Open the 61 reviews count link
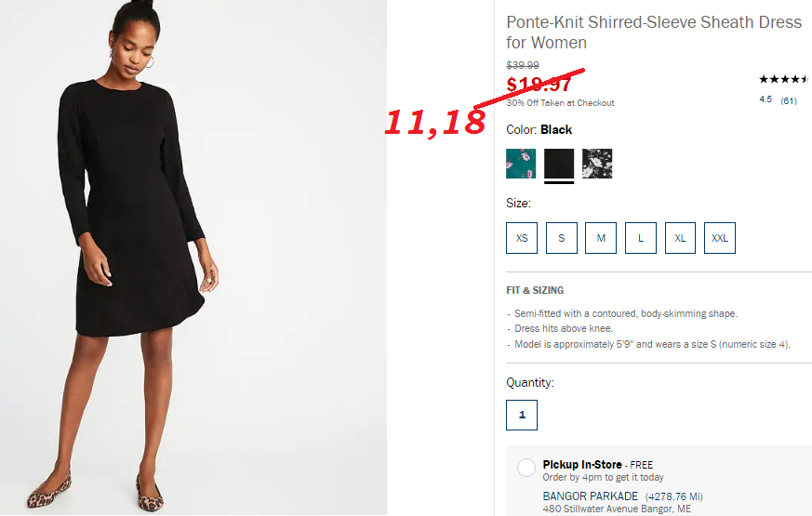Viewport: 812px width, 516px height. 789,101
